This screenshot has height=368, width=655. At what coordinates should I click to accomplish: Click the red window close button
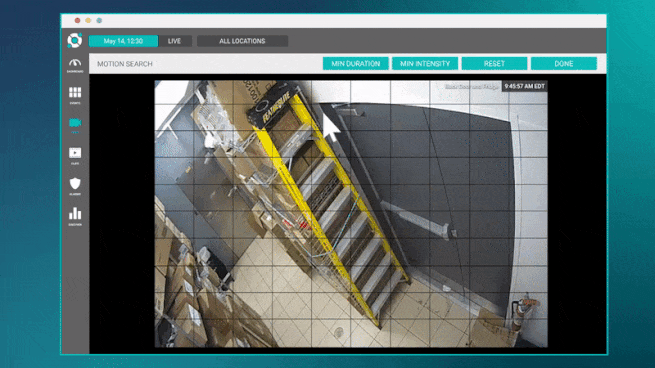click(x=77, y=20)
